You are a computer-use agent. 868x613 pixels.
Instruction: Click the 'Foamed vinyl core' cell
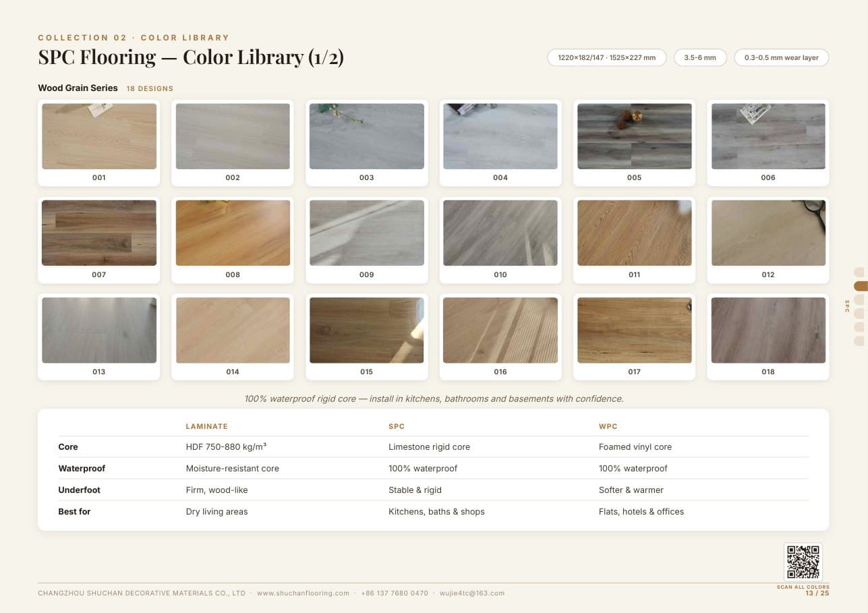[635, 446]
